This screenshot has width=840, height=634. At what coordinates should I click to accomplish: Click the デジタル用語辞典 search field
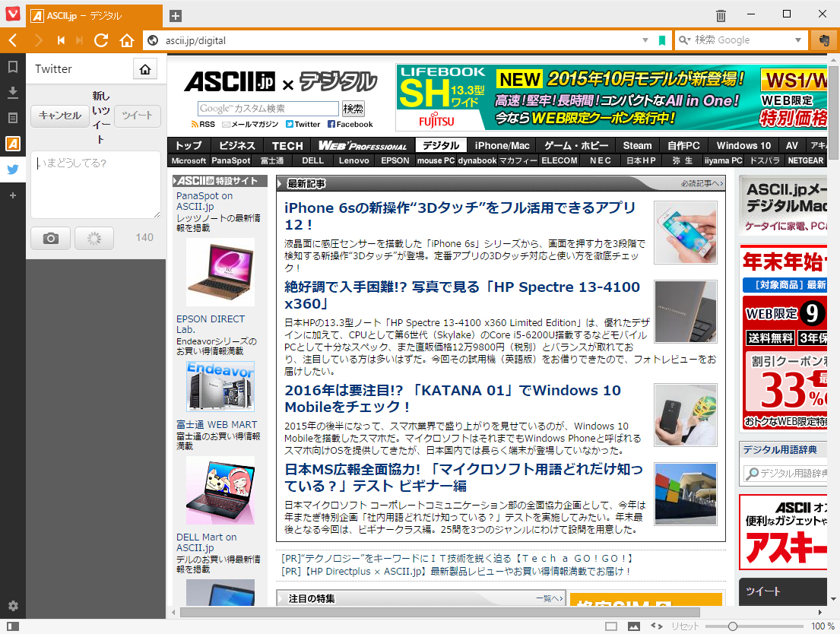click(785, 474)
